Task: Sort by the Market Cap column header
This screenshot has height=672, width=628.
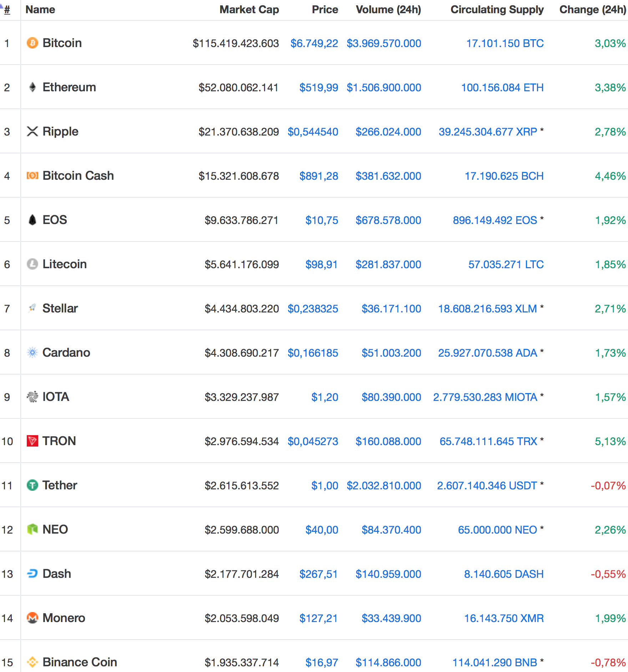Action: [249, 10]
